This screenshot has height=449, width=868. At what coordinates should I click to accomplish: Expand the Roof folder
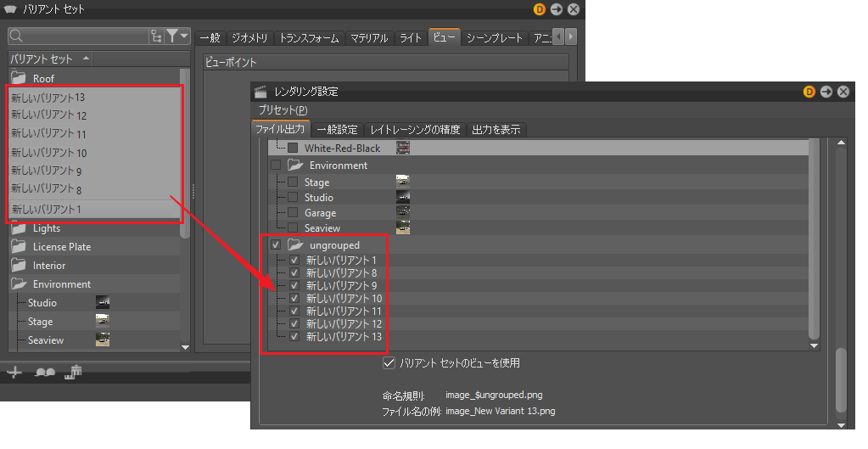(x=19, y=78)
